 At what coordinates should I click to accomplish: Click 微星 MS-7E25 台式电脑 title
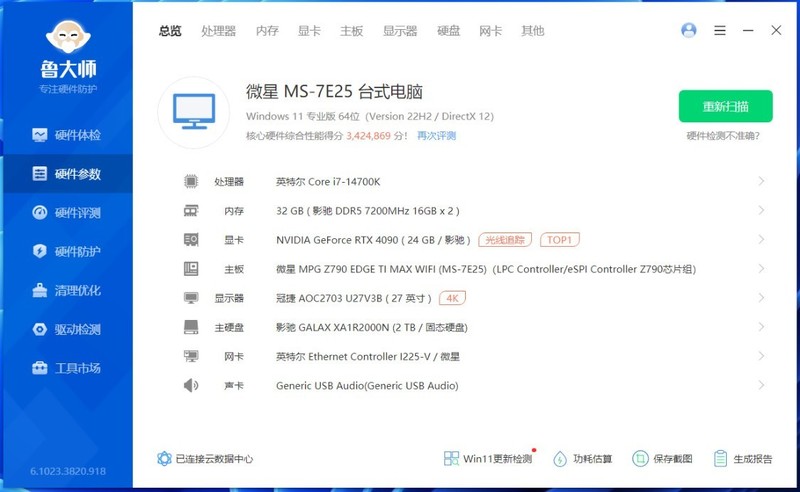click(334, 92)
